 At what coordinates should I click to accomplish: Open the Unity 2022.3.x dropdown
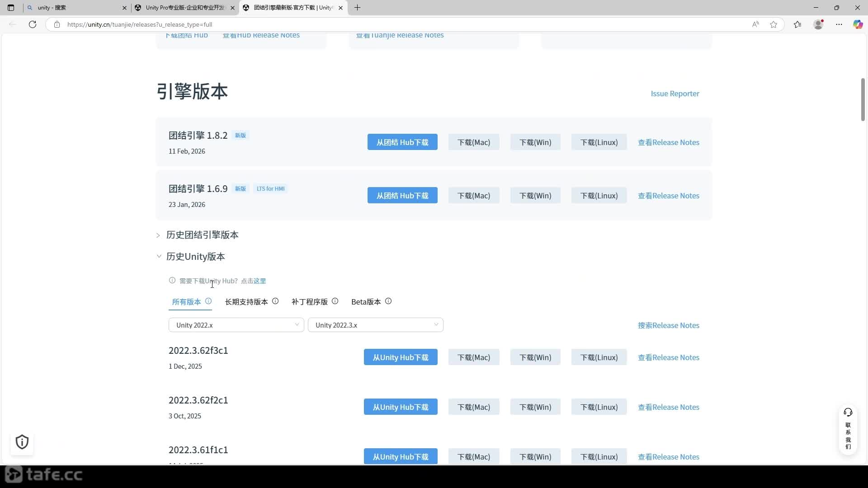(x=375, y=325)
